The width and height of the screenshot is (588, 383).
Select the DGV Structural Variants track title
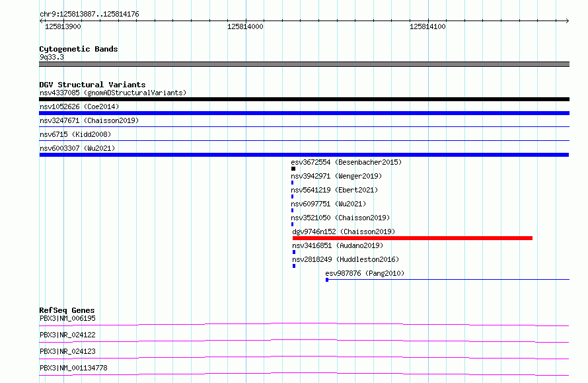pos(92,85)
